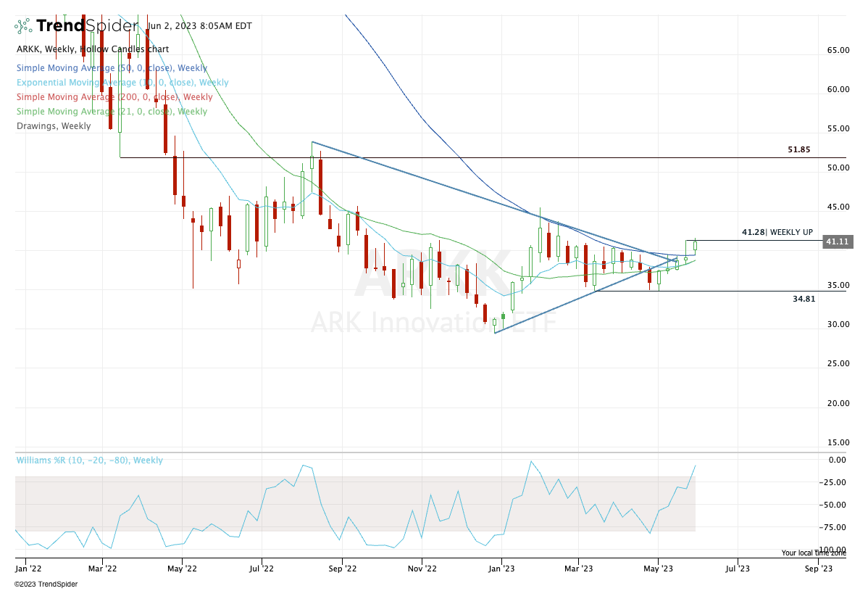Click the 25.00 price axis label
Screen dimensions: 868x591
[x=838, y=364]
